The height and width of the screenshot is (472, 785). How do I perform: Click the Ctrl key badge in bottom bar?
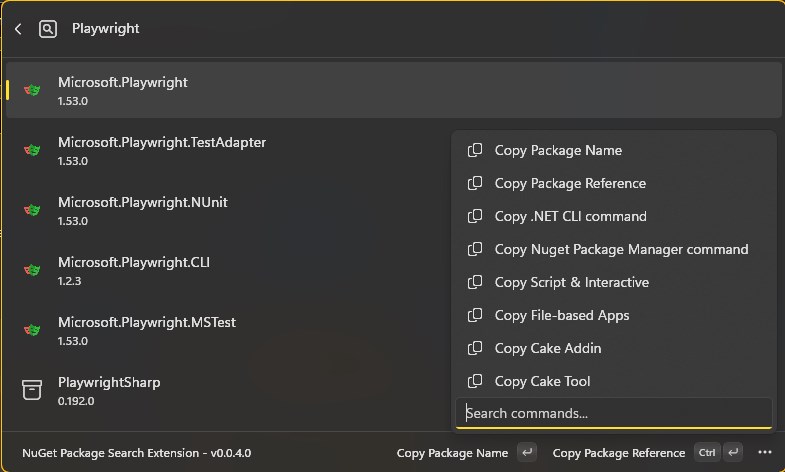(707, 452)
